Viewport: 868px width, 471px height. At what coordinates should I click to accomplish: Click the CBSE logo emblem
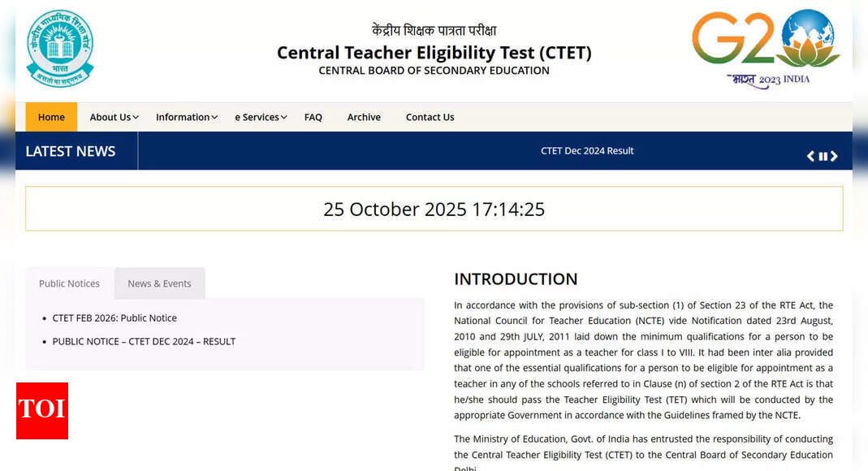(x=60, y=49)
